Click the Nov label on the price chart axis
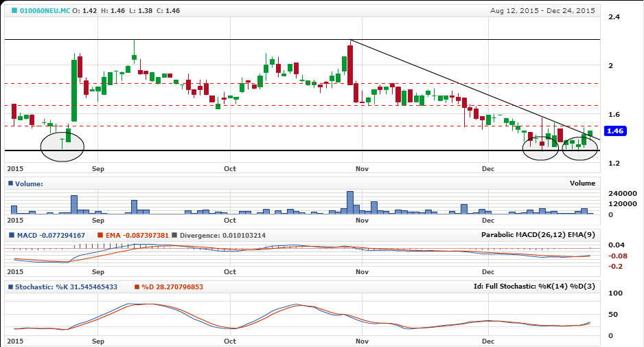644x347 pixels. tap(360, 168)
